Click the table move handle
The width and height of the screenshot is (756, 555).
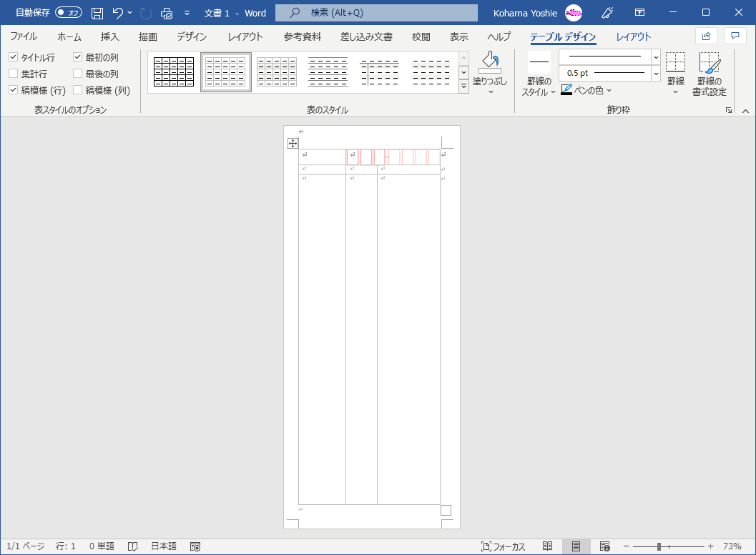pyautogui.click(x=293, y=144)
